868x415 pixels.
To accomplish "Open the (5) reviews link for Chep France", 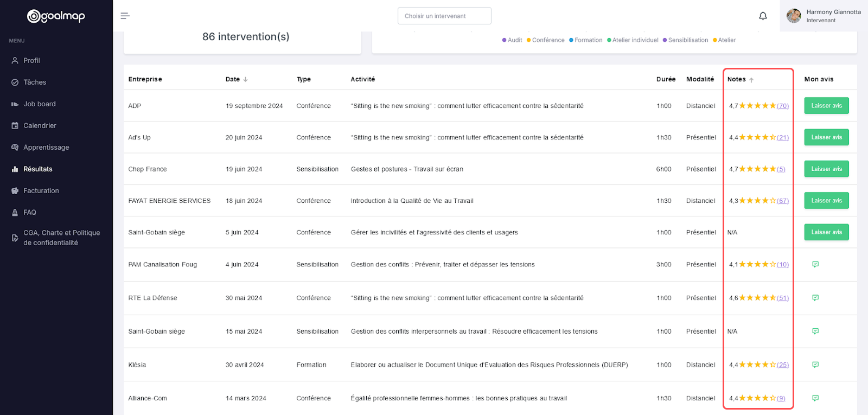I will (x=781, y=169).
